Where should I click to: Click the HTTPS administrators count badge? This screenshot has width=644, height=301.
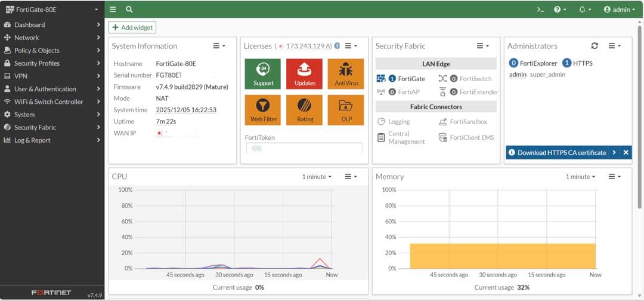tap(567, 63)
